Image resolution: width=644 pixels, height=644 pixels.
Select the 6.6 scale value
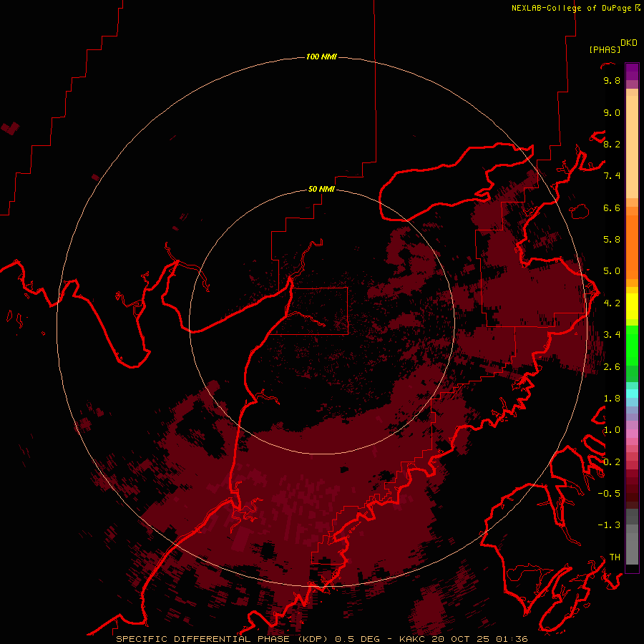tap(612, 208)
